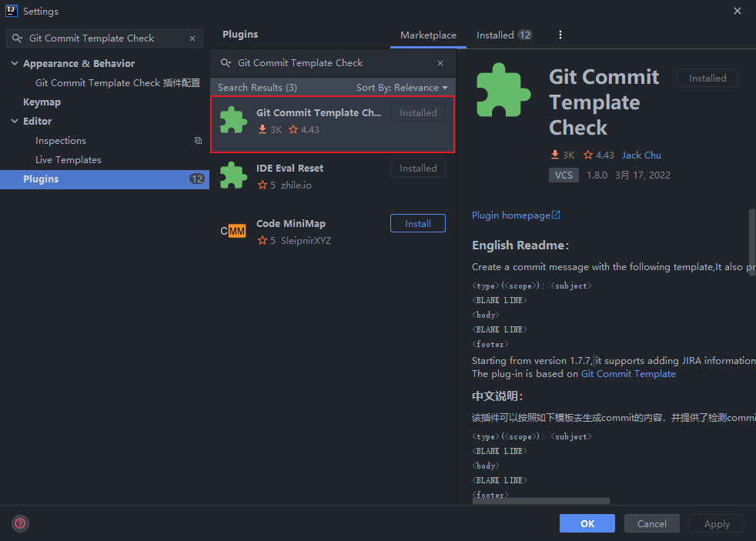Switch to the Installed tab
This screenshot has width=756, height=541.
503,35
